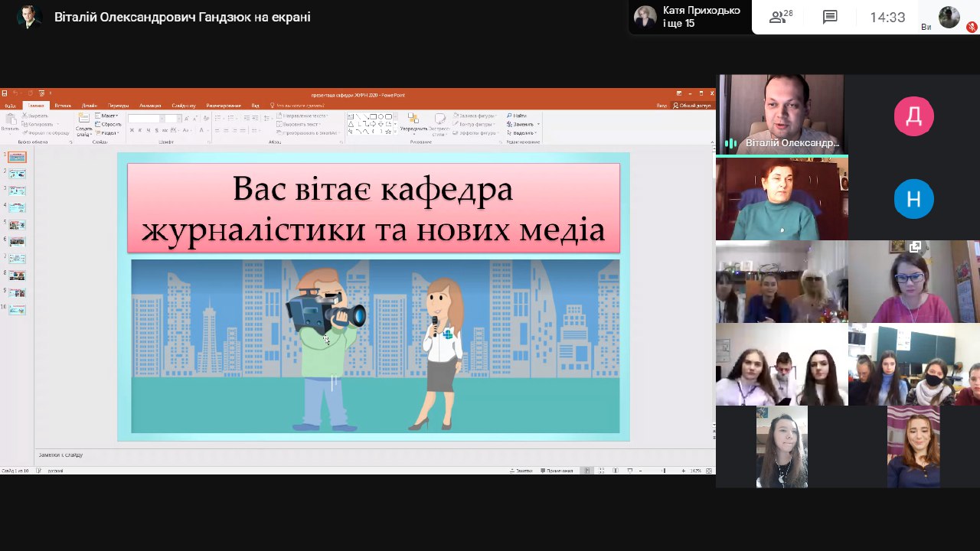Expand the Заменить dropdown arrow
980x551 pixels.
point(538,124)
